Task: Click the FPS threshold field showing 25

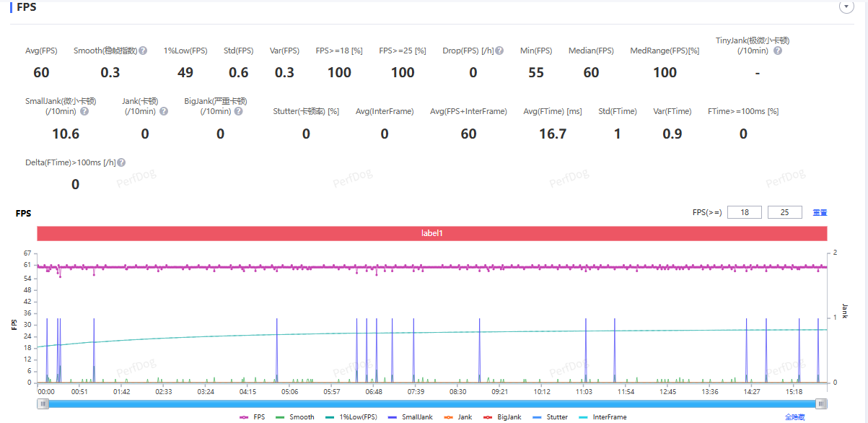Action: (785, 212)
